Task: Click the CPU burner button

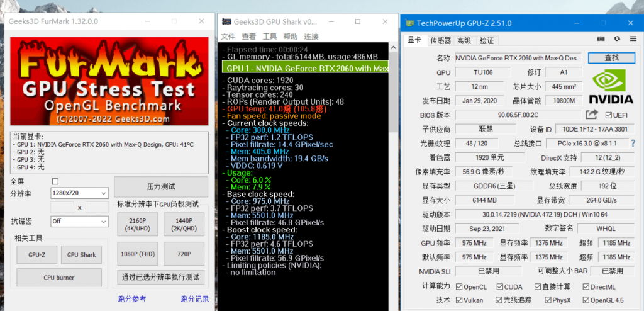Action: tap(59, 277)
